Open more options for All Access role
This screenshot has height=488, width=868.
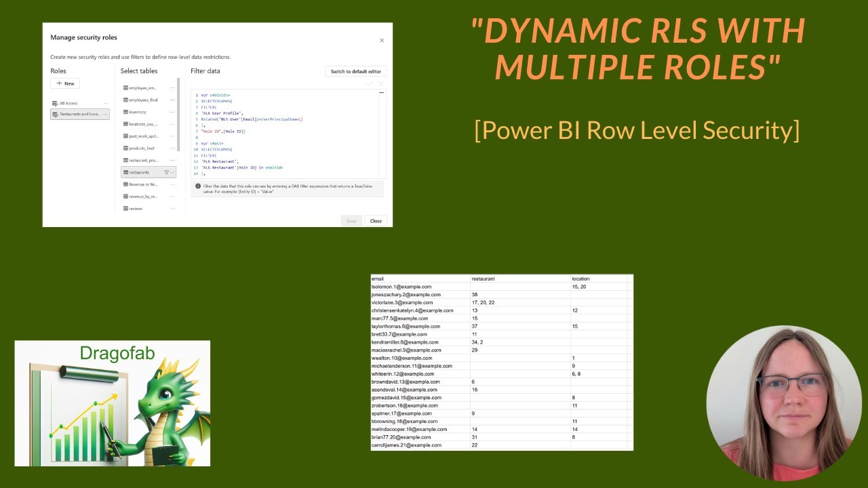pyautogui.click(x=104, y=103)
